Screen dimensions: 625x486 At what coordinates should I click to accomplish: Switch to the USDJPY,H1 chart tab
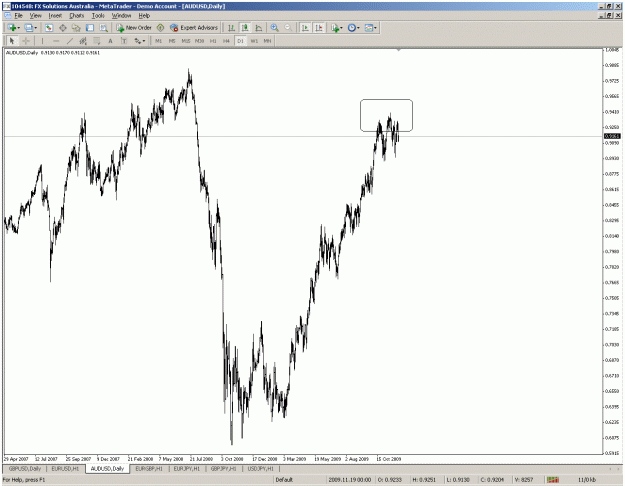tap(260, 468)
